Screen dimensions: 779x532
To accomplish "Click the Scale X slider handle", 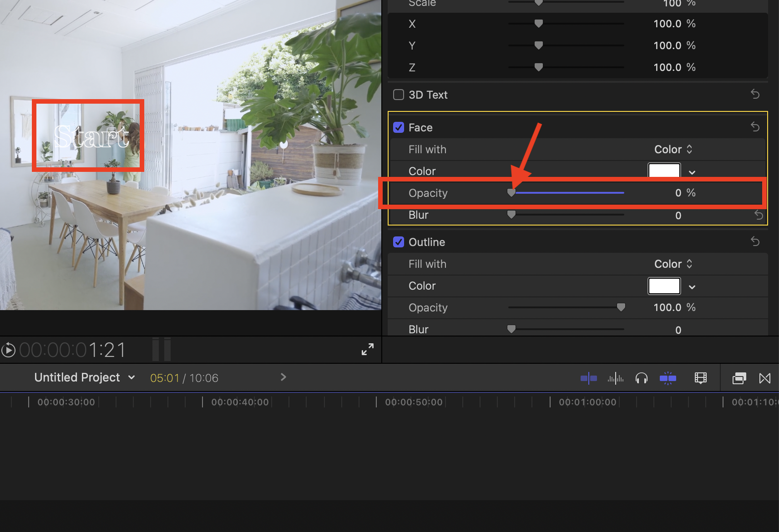I will [539, 23].
